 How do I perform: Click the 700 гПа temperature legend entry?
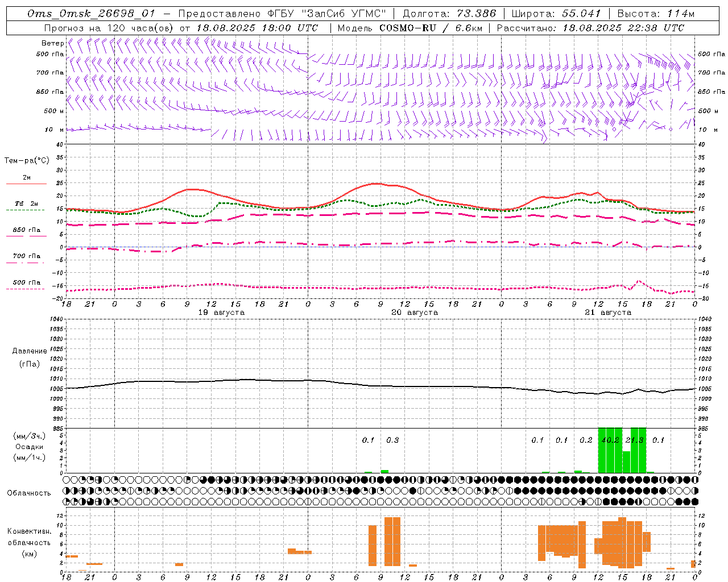tap(26, 257)
